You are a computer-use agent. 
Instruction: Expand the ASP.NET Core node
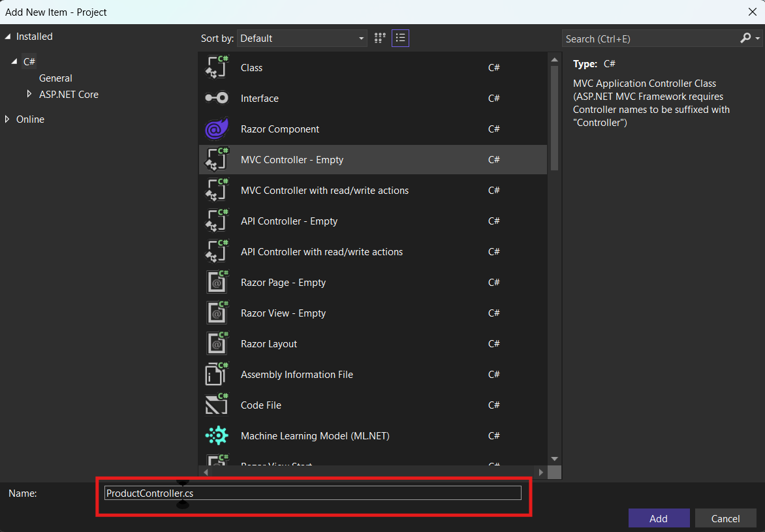29,95
